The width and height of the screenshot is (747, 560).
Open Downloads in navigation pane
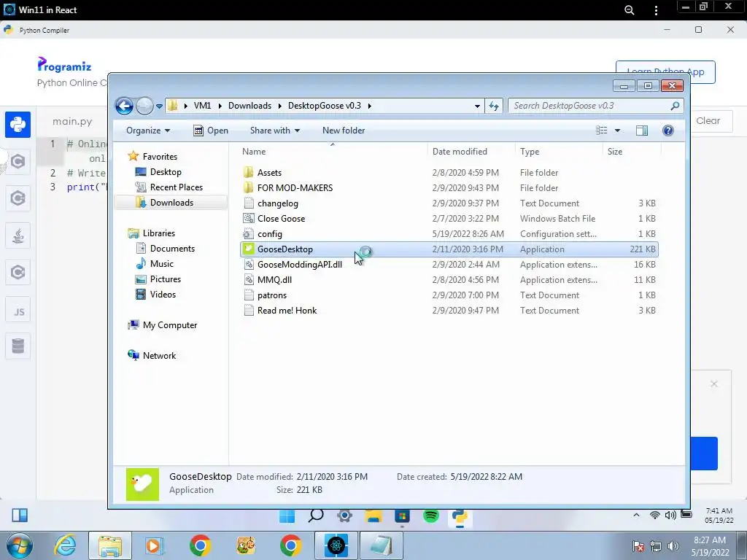click(171, 203)
